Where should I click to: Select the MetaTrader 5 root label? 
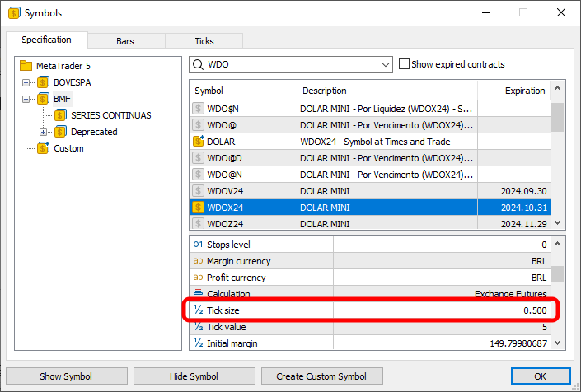tap(63, 66)
